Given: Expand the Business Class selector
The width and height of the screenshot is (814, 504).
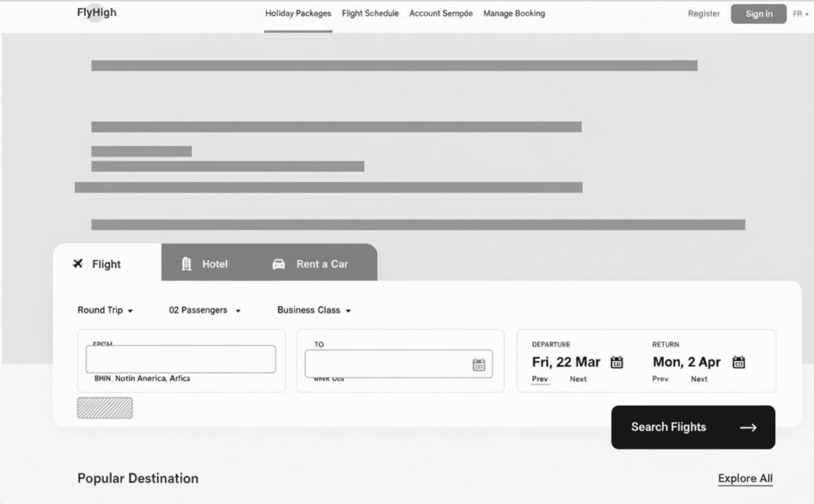Looking at the screenshot, I should [314, 310].
